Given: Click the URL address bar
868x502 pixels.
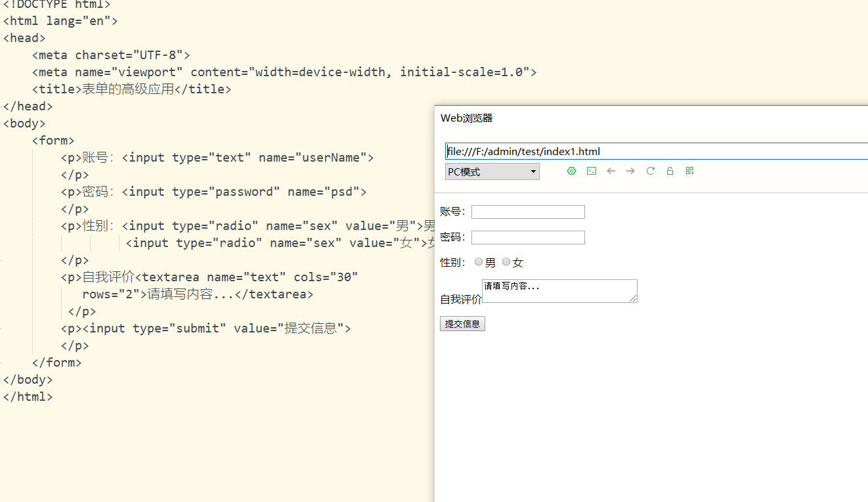Looking at the screenshot, I should pyautogui.click(x=657, y=151).
